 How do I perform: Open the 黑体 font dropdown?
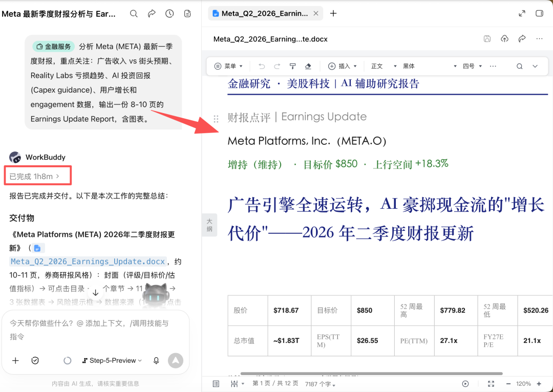pyautogui.click(x=430, y=67)
